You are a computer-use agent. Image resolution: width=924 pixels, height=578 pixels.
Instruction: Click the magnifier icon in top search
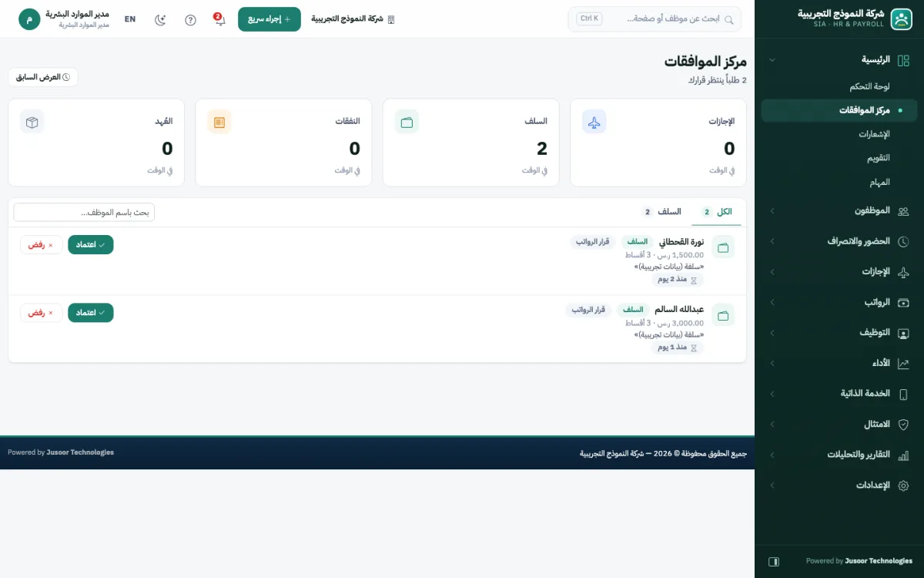[729, 20]
